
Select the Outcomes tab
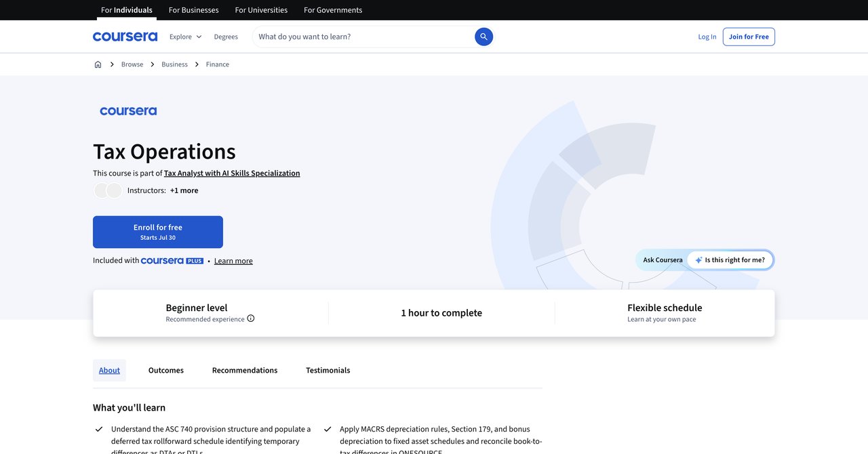(166, 370)
